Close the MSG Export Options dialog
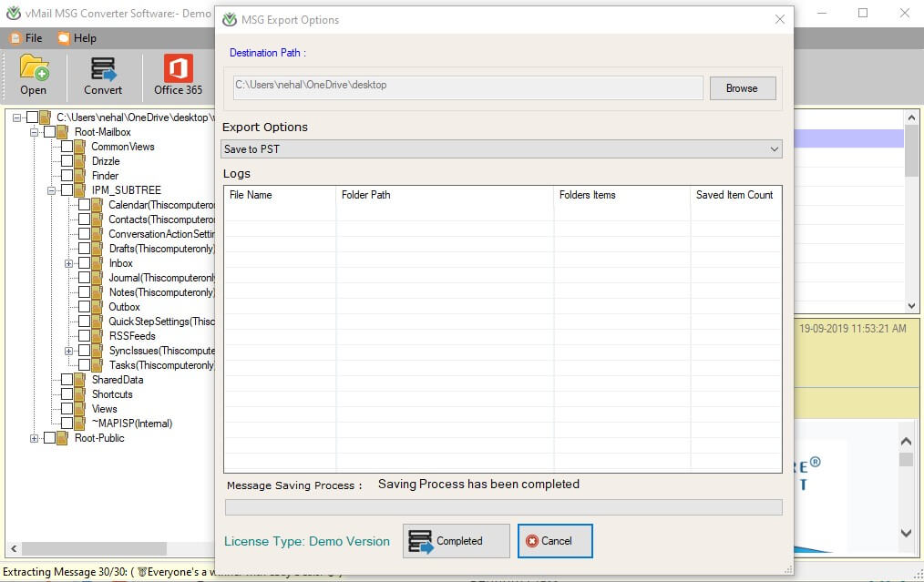The height and width of the screenshot is (582, 924). [780, 19]
